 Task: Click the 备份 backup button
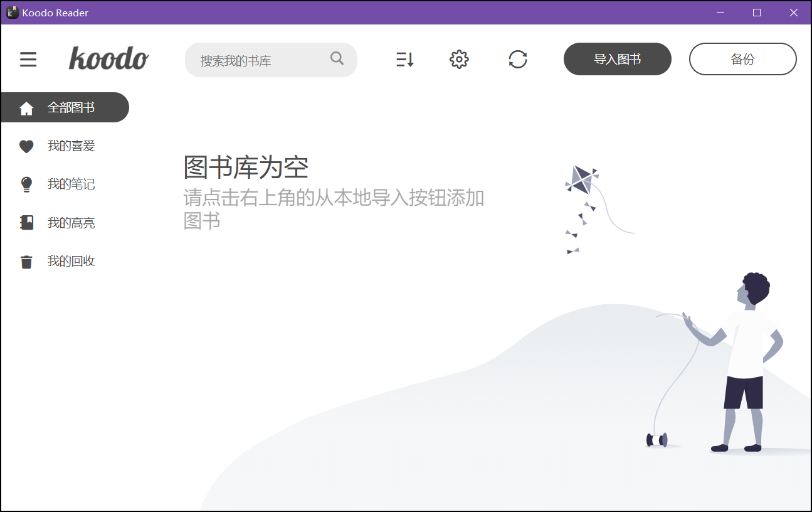pyautogui.click(x=743, y=59)
